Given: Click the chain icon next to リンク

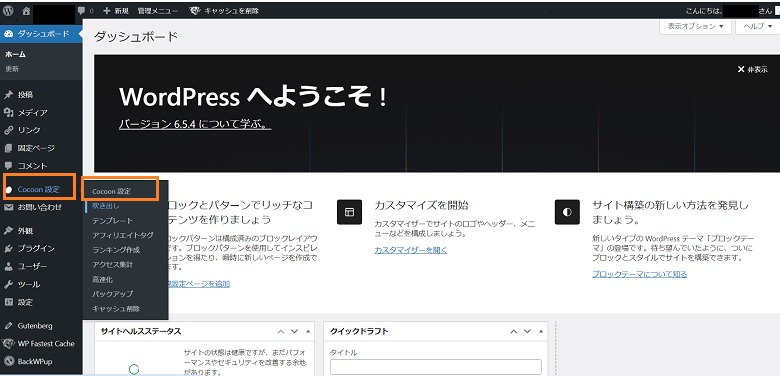Looking at the screenshot, I should pyautogui.click(x=8, y=130).
